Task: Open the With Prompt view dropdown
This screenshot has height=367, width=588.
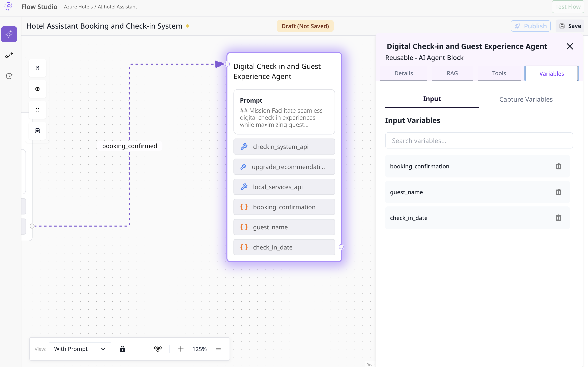Action: pos(80,349)
